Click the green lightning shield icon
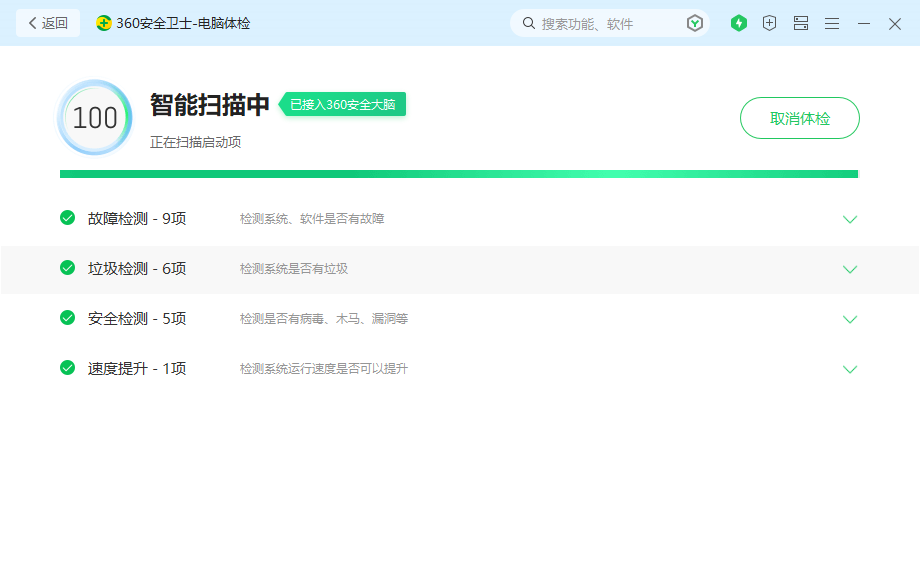 coord(739,23)
